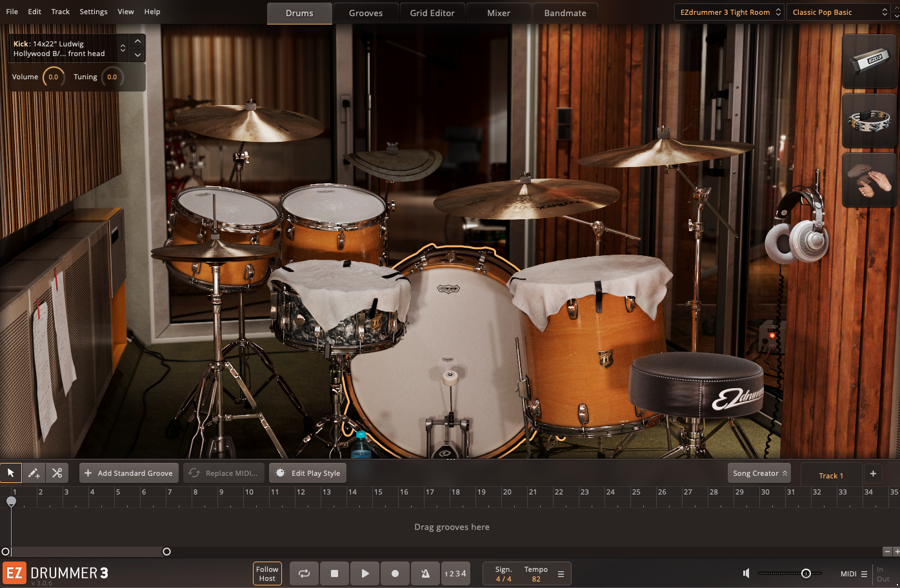This screenshot has height=588, width=900.
Task: Select the arrow pointer tool
Action: (11, 473)
